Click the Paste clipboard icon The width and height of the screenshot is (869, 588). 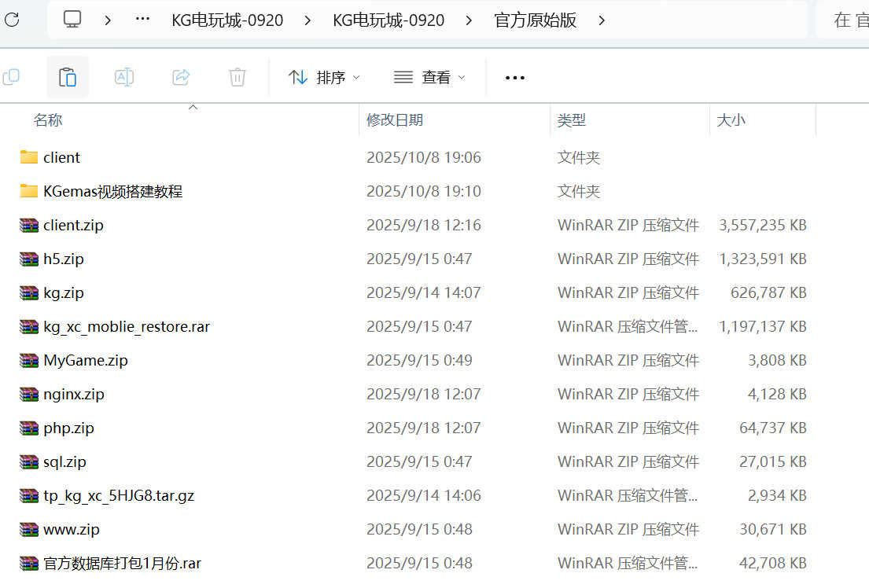click(x=68, y=77)
